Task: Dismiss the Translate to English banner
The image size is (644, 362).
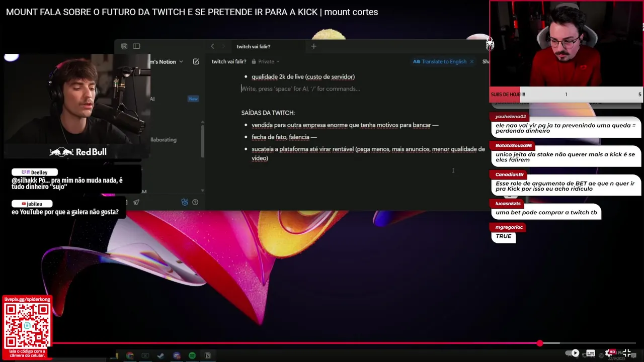Action: coord(471,61)
